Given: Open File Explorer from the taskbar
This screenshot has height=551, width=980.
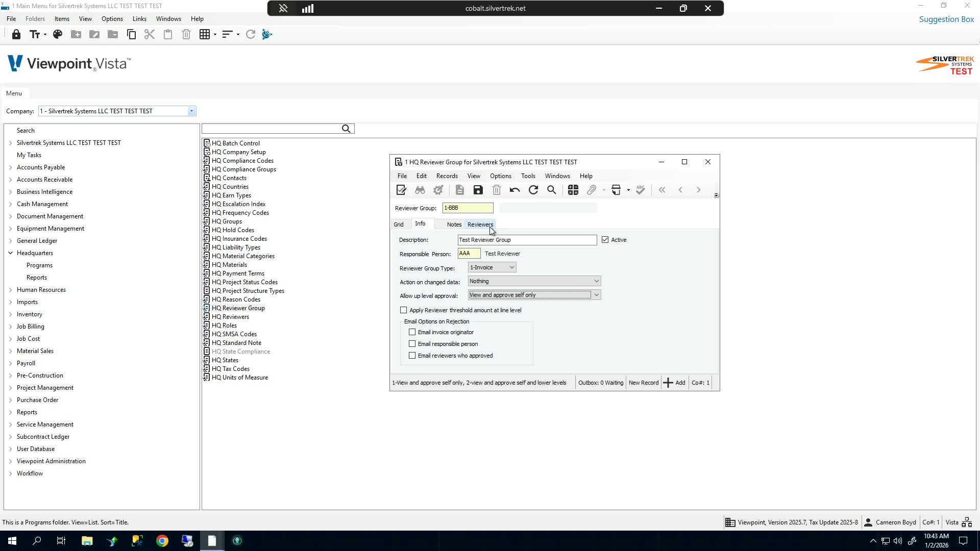Looking at the screenshot, I should coord(87,541).
